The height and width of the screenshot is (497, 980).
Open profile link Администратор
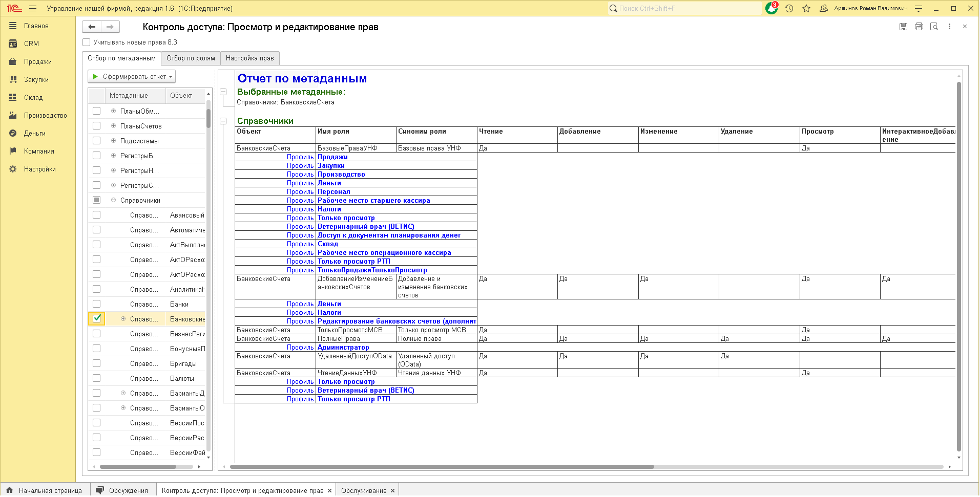343,348
